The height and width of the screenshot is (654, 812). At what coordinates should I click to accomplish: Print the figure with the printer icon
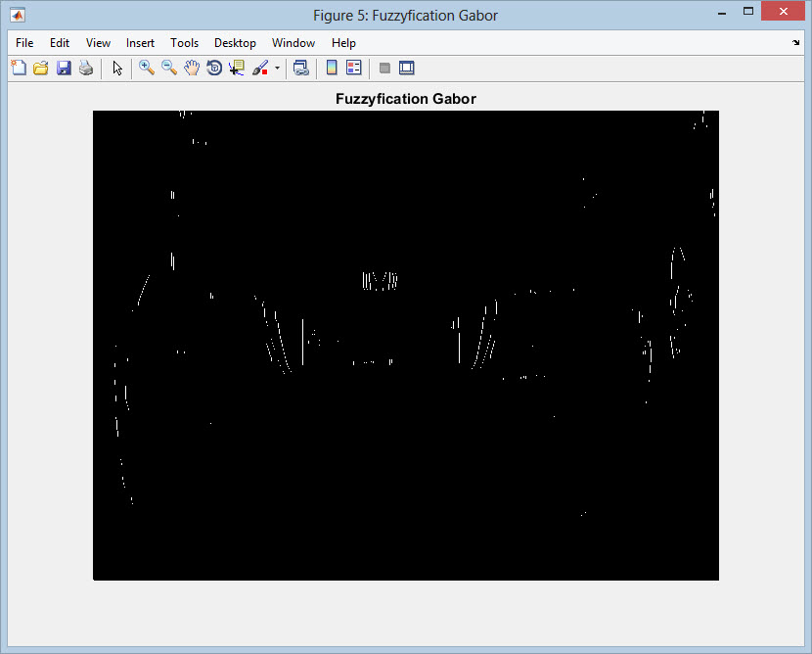point(86,68)
